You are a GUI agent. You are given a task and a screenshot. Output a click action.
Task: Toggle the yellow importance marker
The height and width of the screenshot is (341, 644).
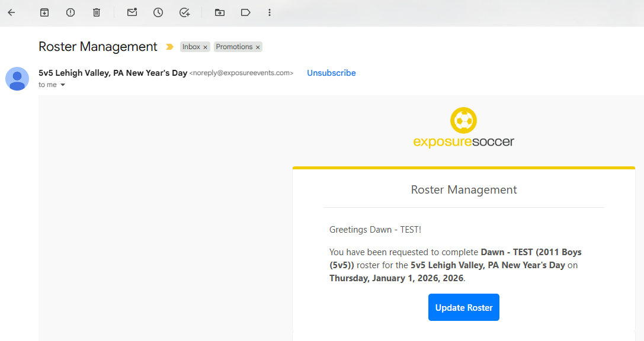(x=169, y=47)
